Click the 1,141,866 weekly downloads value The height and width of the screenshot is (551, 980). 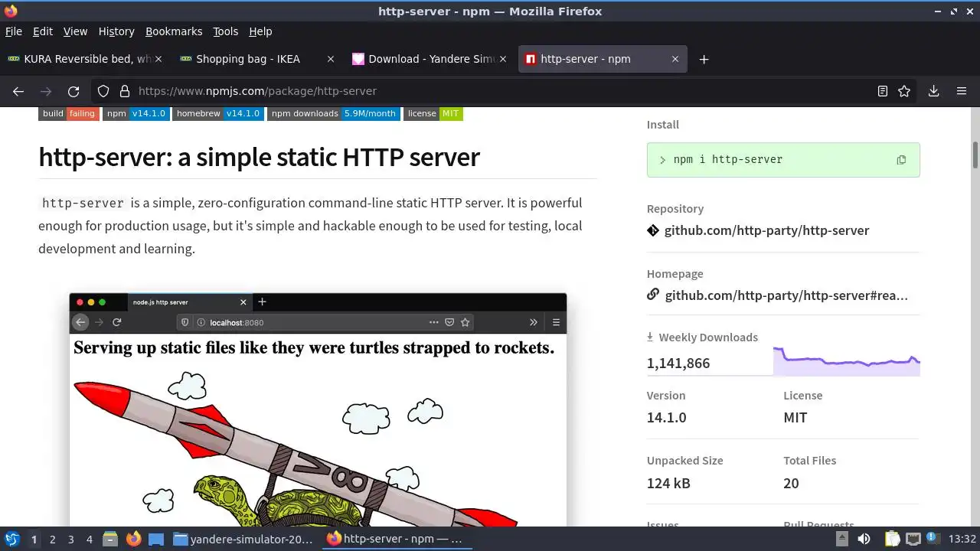click(x=678, y=364)
